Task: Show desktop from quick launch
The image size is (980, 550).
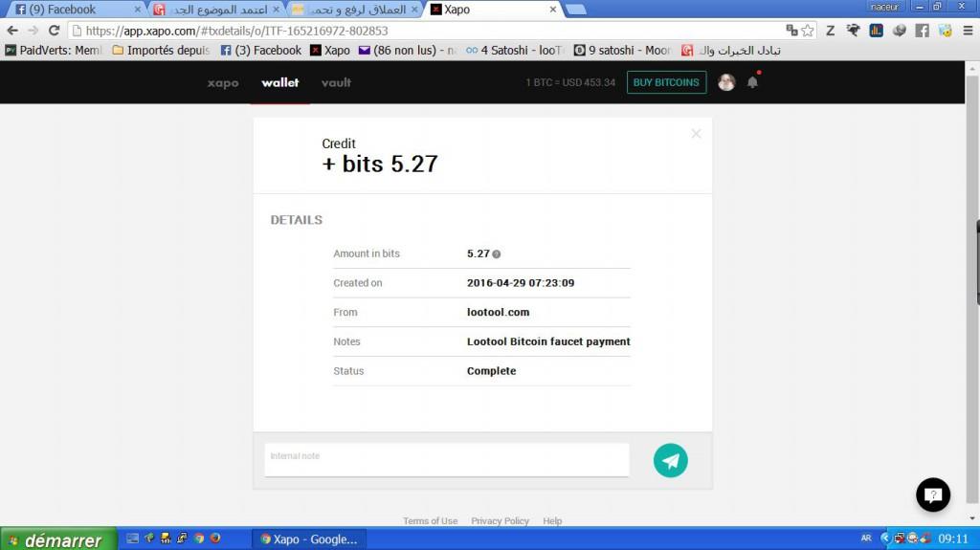Action: [132, 538]
